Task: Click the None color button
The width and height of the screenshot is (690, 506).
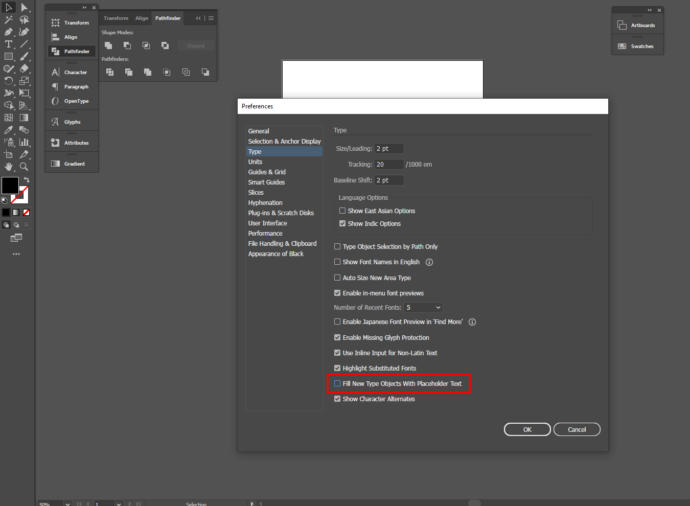Action: (26, 213)
